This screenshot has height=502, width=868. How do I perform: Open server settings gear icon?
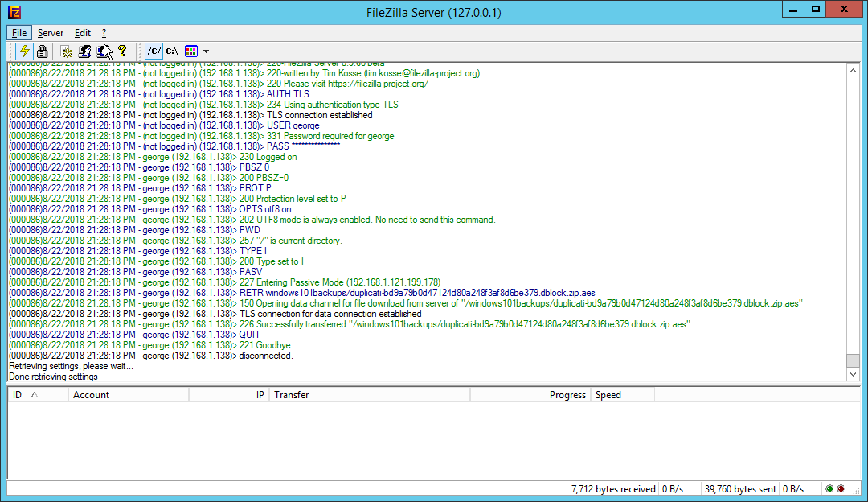pos(67,51)
